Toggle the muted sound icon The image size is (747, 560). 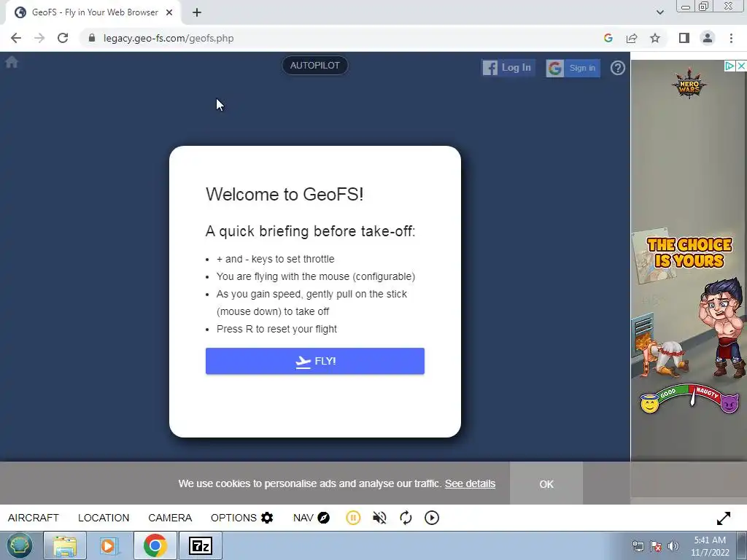[x=379, y=518]
